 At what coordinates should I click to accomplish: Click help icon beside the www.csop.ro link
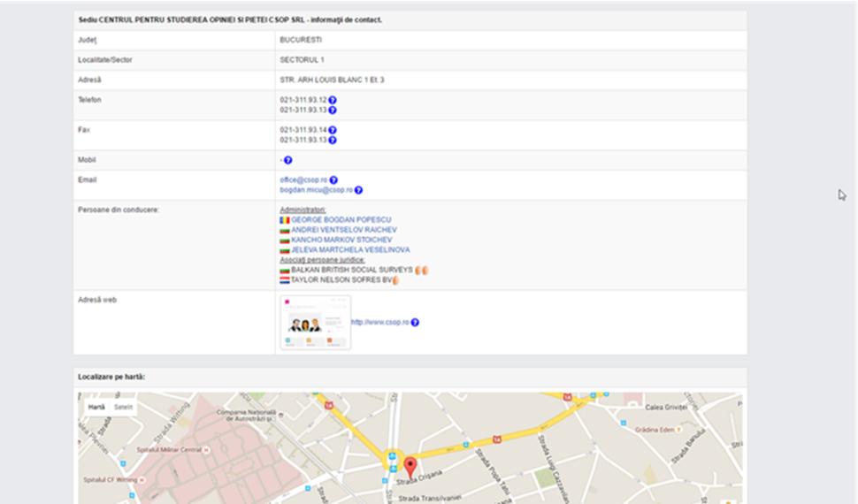click(415, 323)
